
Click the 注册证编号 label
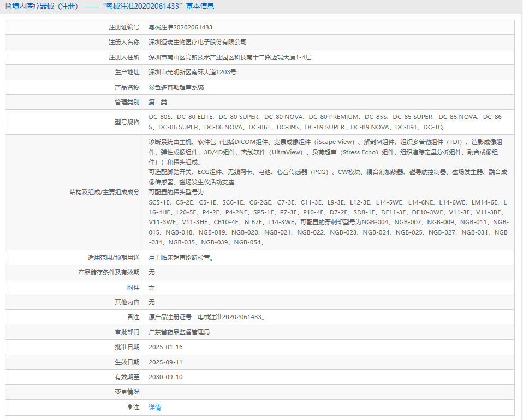click(124, 27)
